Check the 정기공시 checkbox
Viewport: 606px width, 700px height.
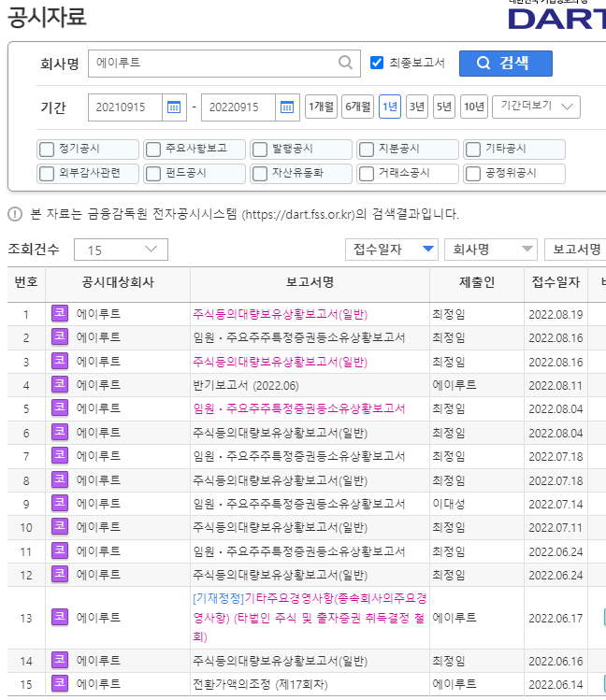(x=47, y=150)
